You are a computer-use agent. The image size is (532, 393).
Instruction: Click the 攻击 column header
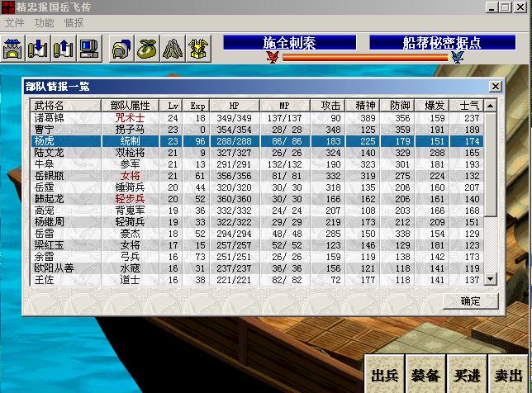pyautogui.click(x=331, y=106)
